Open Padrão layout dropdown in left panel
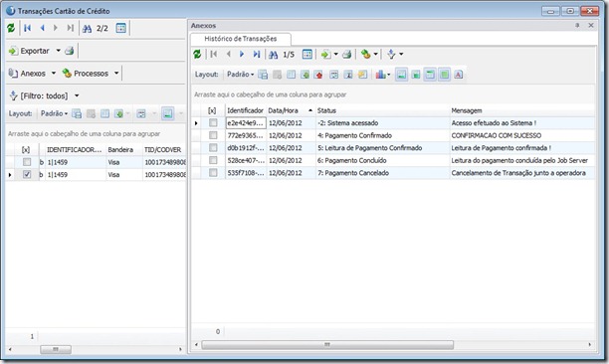This screenshot has height=364, width=609. click(55, 113)
